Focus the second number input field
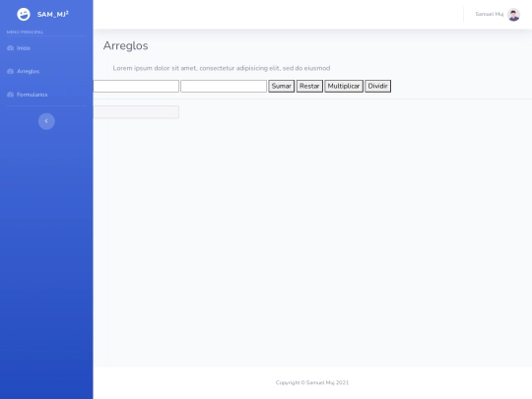The image size is (532, 399). coord(224,86)
